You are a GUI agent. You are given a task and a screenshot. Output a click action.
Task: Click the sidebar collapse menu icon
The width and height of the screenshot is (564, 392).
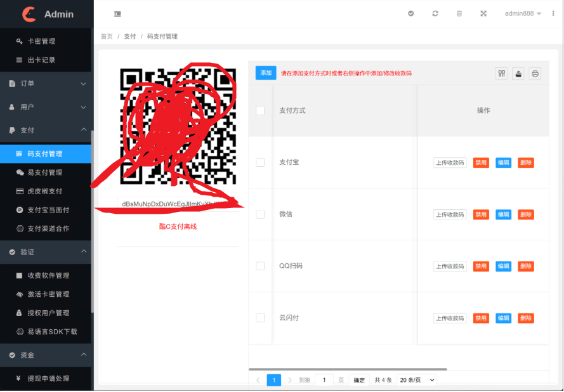tap(117, 14)
